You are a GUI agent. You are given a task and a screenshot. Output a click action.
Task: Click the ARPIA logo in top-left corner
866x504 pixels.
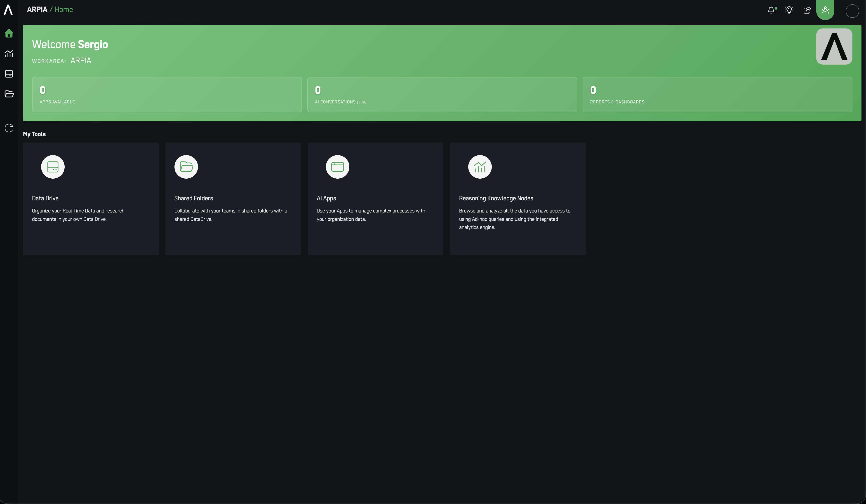pos(8,10)
